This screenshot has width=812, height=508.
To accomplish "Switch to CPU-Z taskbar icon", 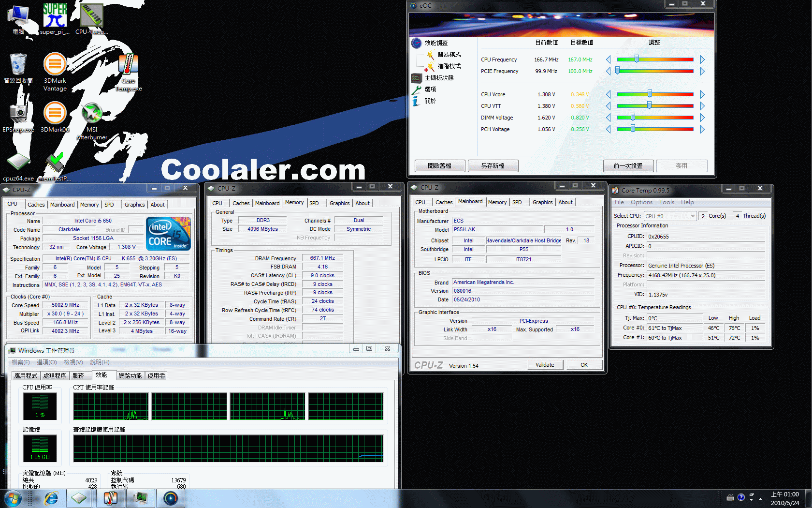I will pos(79,498).
